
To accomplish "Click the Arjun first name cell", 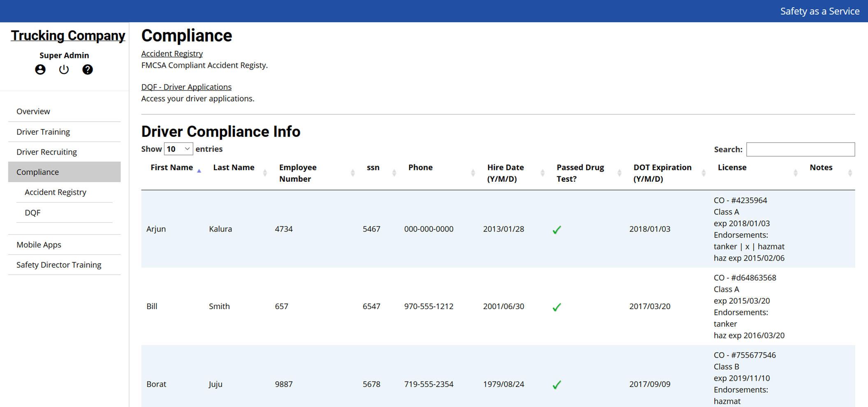I will (x=156, y=229).
